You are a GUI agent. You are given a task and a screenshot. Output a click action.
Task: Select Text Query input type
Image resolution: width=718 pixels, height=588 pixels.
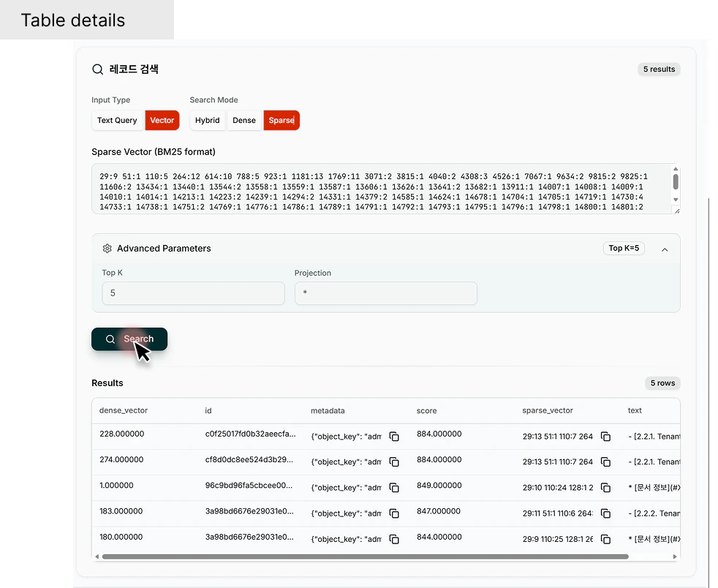click(x=117, y=121)
